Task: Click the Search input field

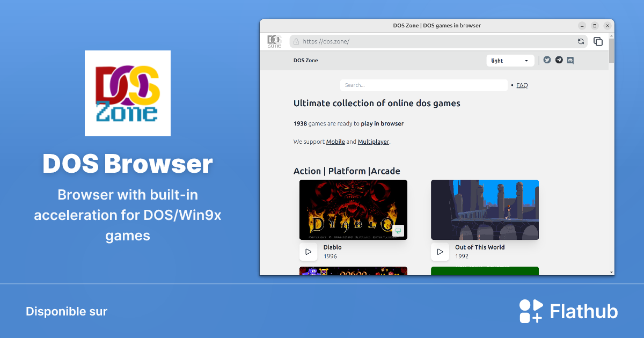Action: 423,85
